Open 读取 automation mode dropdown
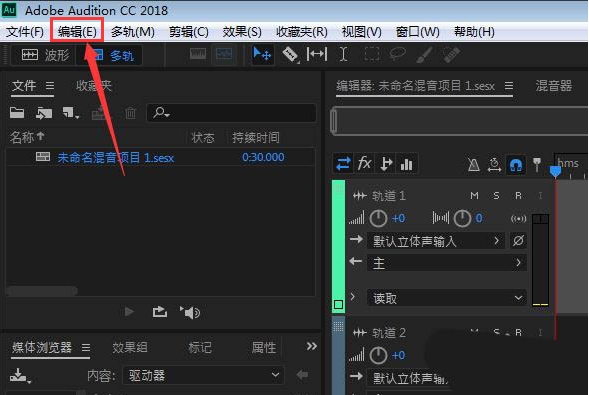Screen dimensions: 589x395 click(x=447, y=298)
